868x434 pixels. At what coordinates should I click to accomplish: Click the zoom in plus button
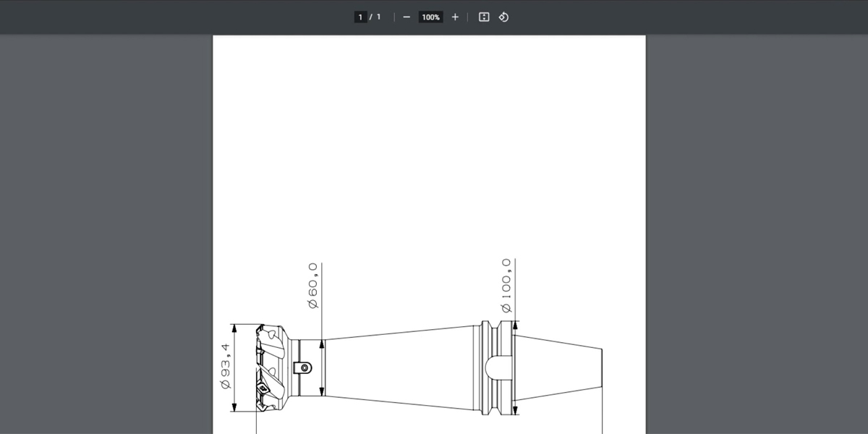pyautogui.click(x=455, y=17)
